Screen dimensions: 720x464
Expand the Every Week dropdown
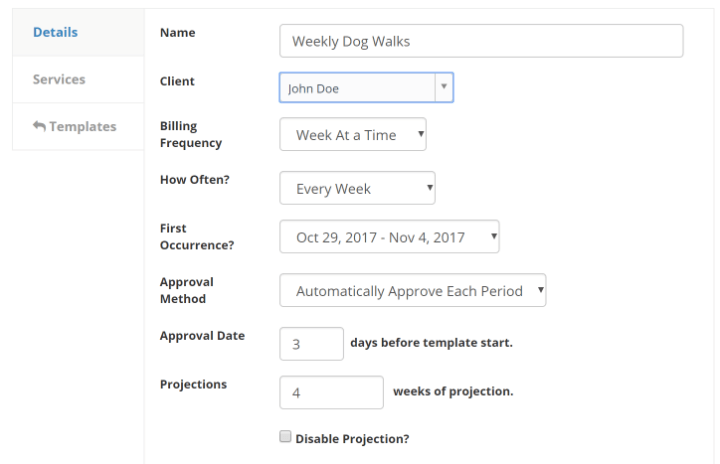(357, 188)
